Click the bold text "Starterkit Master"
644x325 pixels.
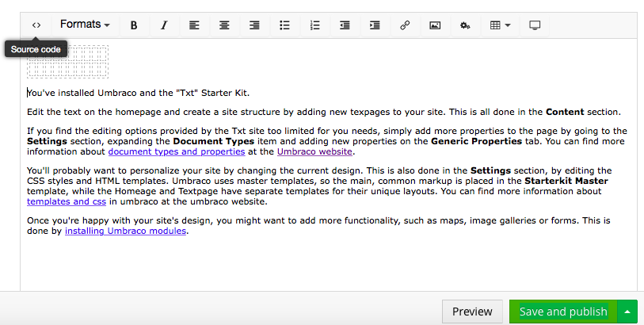click(566, 181)
